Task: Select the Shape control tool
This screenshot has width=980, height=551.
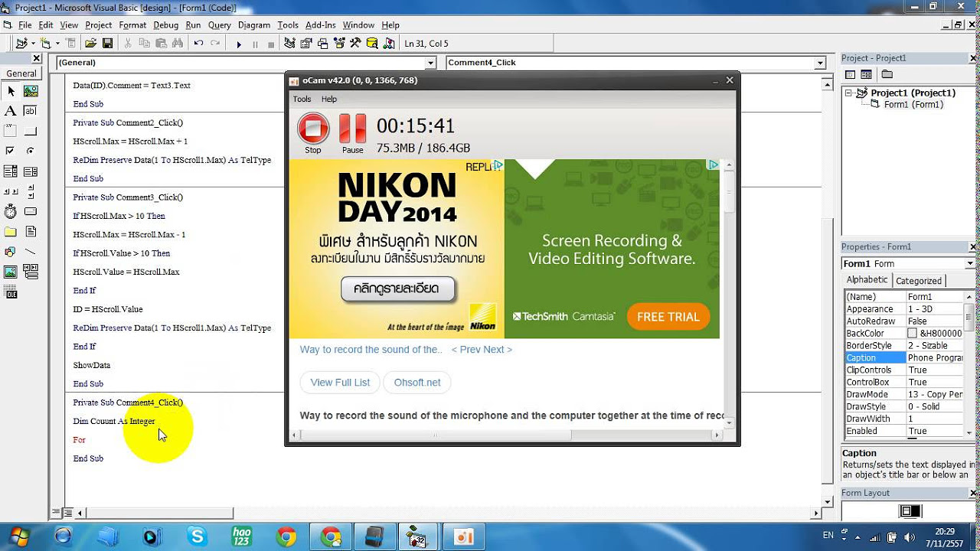Action: click(x=11, y=251)
